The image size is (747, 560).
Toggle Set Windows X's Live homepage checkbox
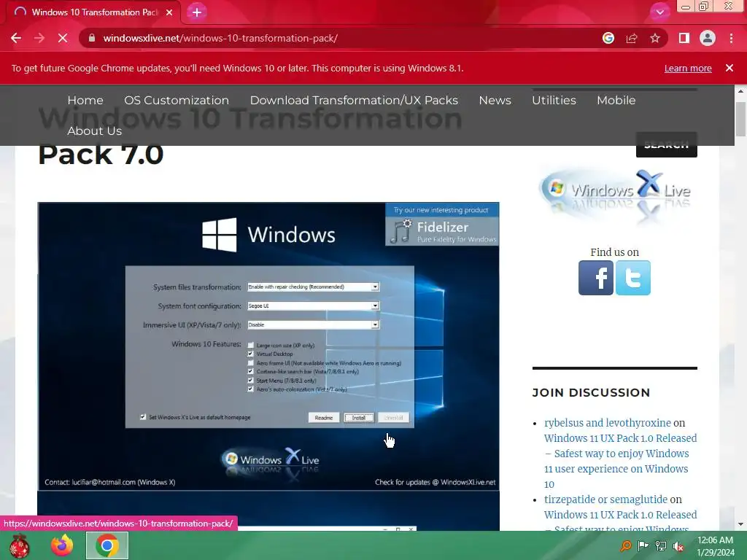pos(143,417)
